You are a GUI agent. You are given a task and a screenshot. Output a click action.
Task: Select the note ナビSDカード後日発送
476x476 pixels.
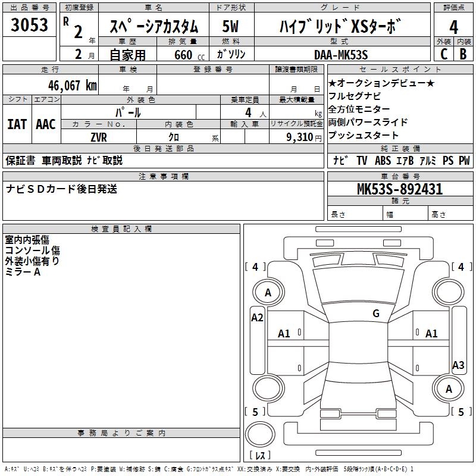point(61,189)
